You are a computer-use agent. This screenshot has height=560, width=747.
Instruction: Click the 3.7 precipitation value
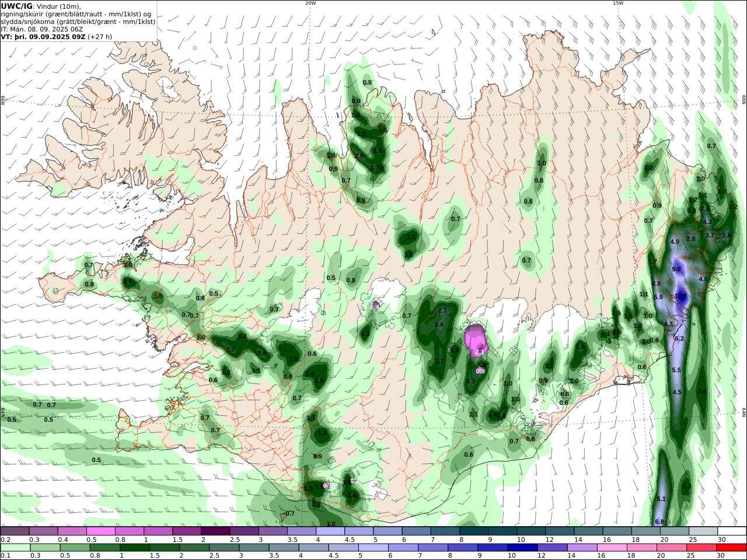pyautogui.click(x=710, y=235)
